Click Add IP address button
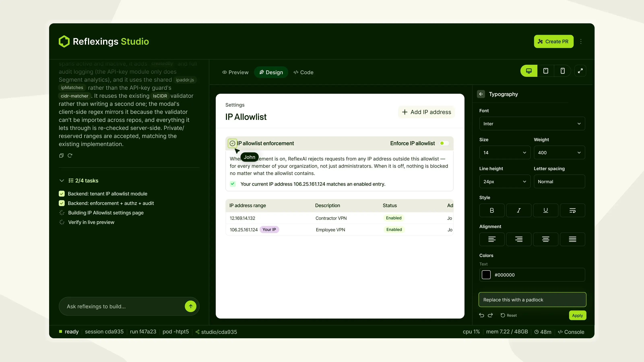This screenshot has height=362, width=644. click(426, 112)
